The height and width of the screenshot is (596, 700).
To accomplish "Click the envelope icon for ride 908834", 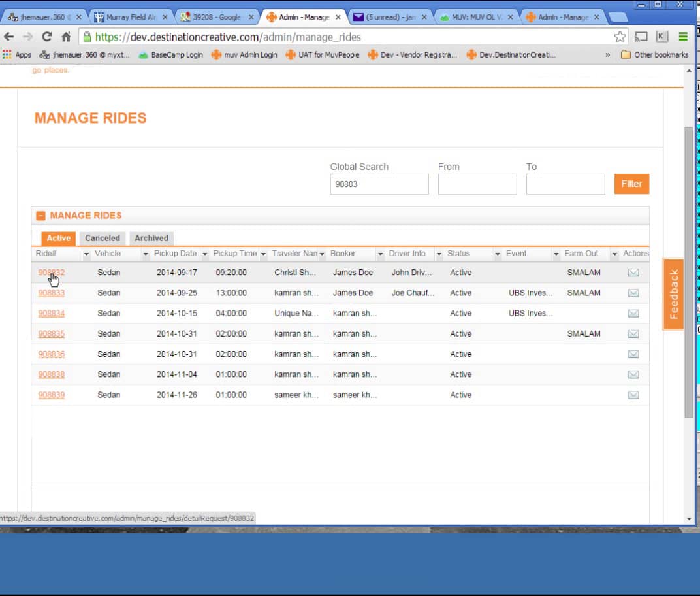I will point(633,314).
